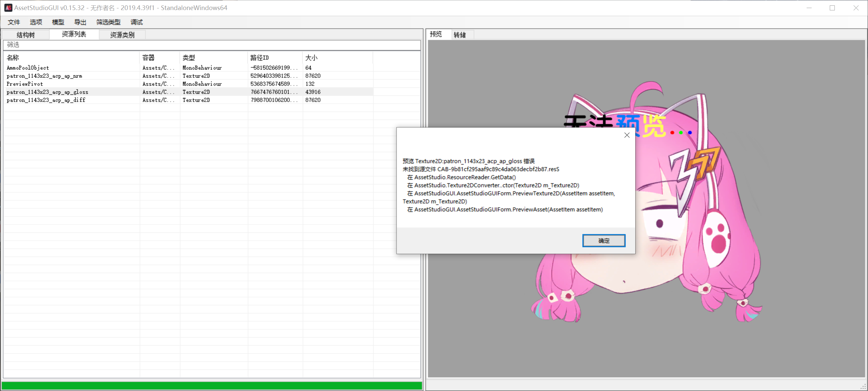
Task: Click the 筛选 filter input field
Action: pos(212,45)
